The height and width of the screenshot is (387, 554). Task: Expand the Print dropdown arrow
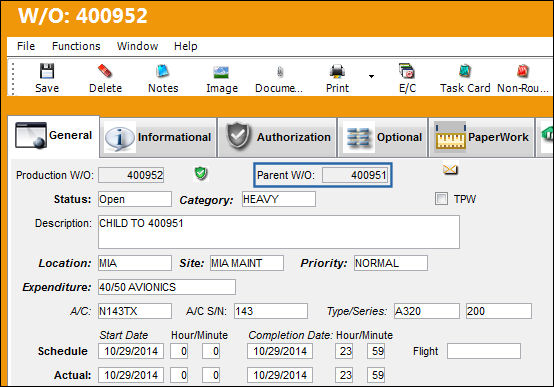point(371,76)
